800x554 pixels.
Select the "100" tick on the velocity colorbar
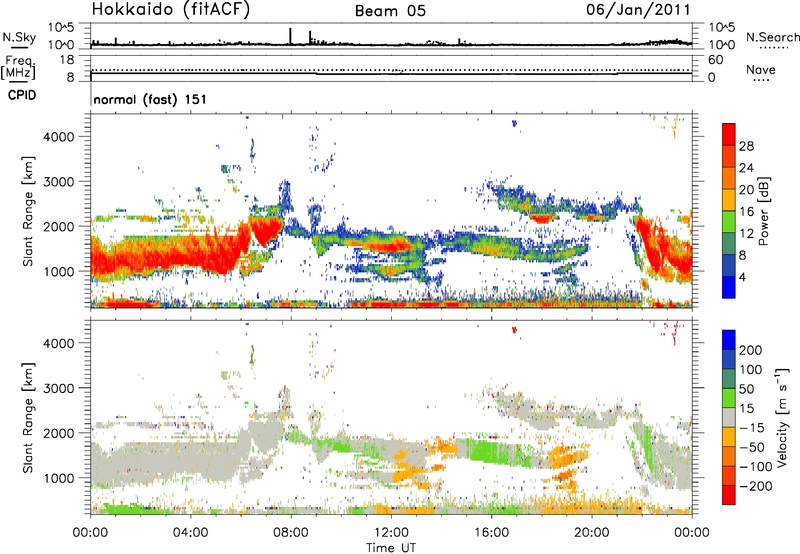click(751, 370)
